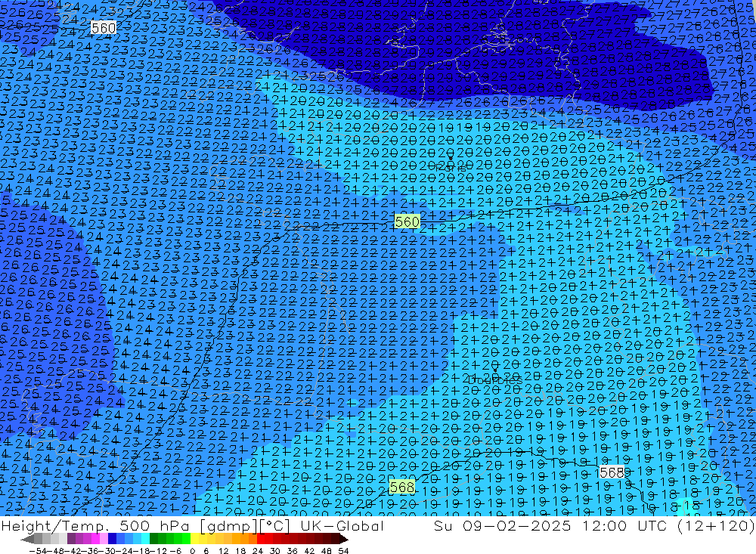Click the bright red 24 swatch in legend
Image resolution: width=756 pixels, height=554 pixels.
261,540
